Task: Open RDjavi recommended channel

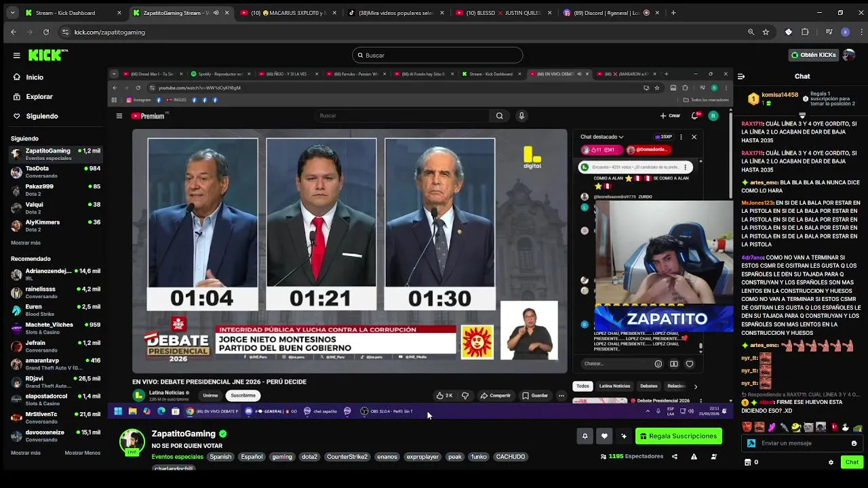Action: tap(56, 382)
